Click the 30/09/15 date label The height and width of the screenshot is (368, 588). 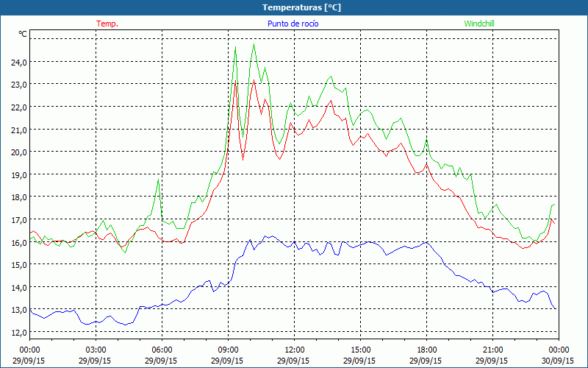point(558,361)
